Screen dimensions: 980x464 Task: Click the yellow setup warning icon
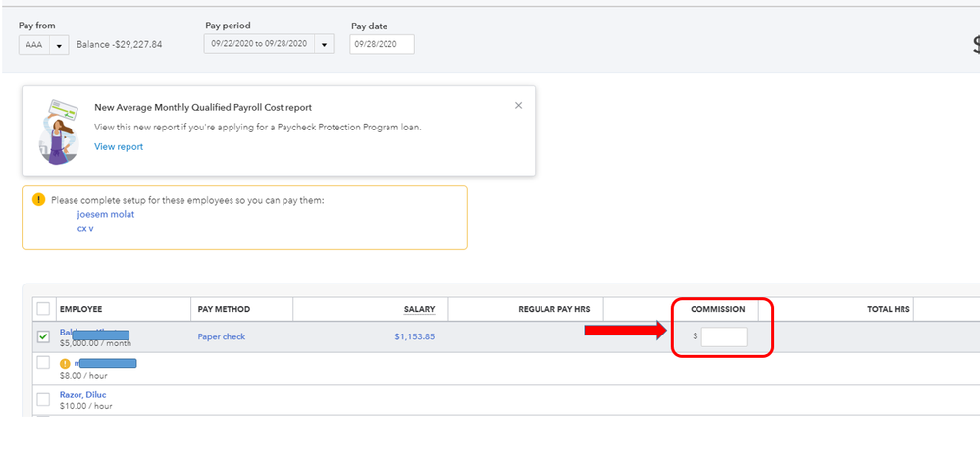coord(39,199)
